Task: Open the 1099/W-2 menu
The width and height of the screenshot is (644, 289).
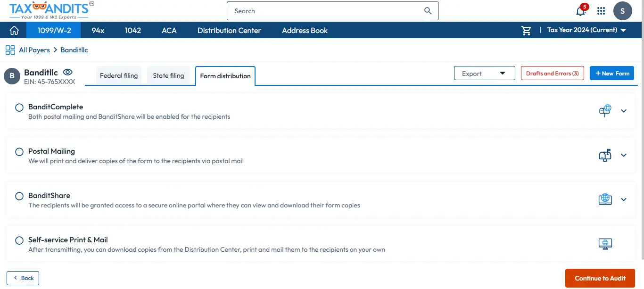Action: 53,30
